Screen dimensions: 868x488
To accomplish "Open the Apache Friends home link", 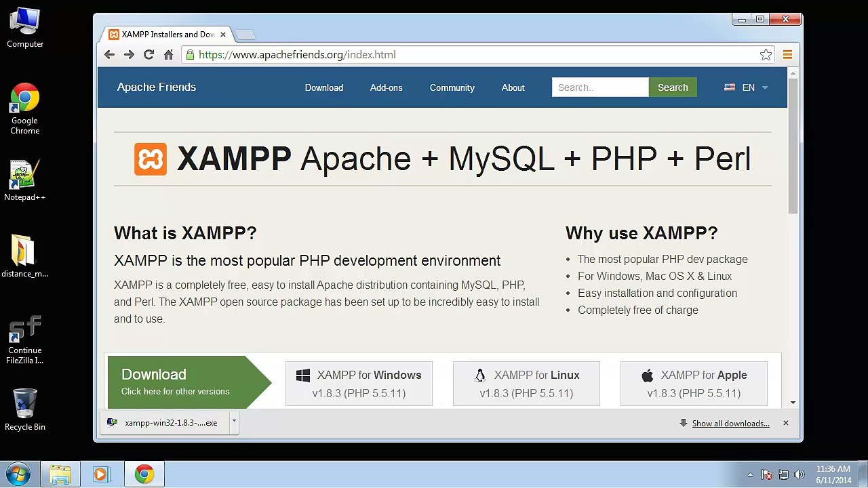I will [157, 87].
